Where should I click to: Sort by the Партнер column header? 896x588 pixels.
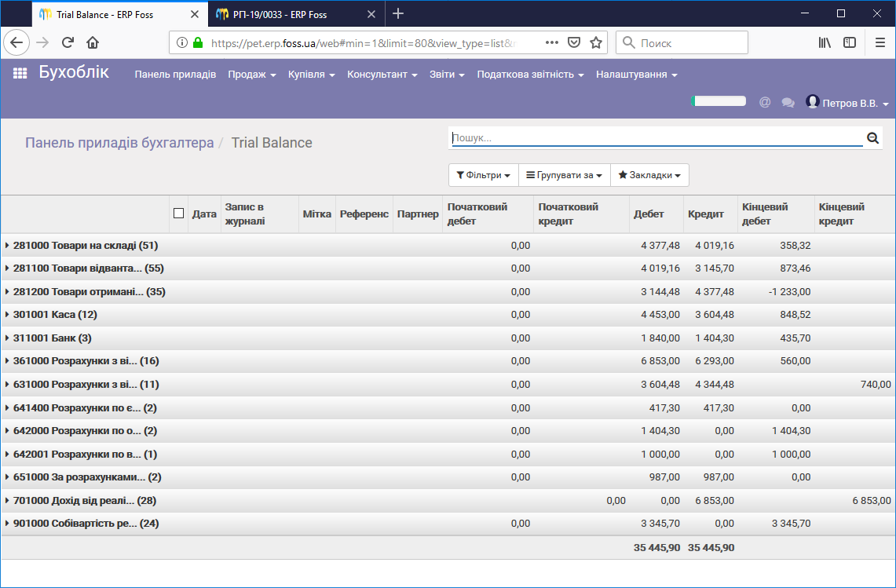418,214
